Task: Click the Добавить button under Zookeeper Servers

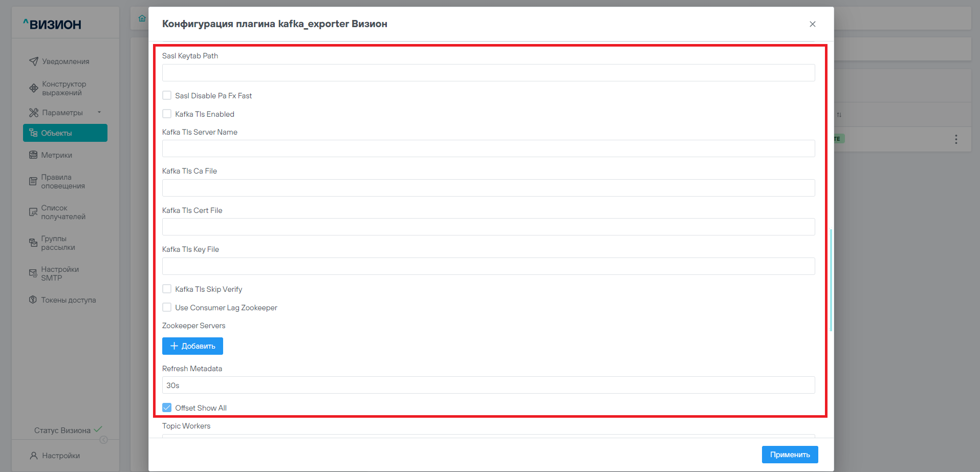Action: coord(192,346)
